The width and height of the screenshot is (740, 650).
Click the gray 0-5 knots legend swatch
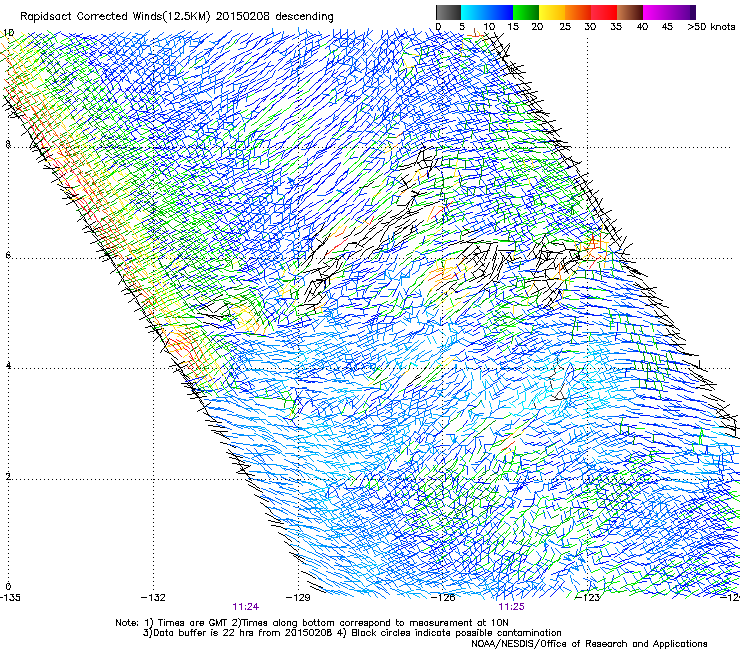(x=448, y=12)
